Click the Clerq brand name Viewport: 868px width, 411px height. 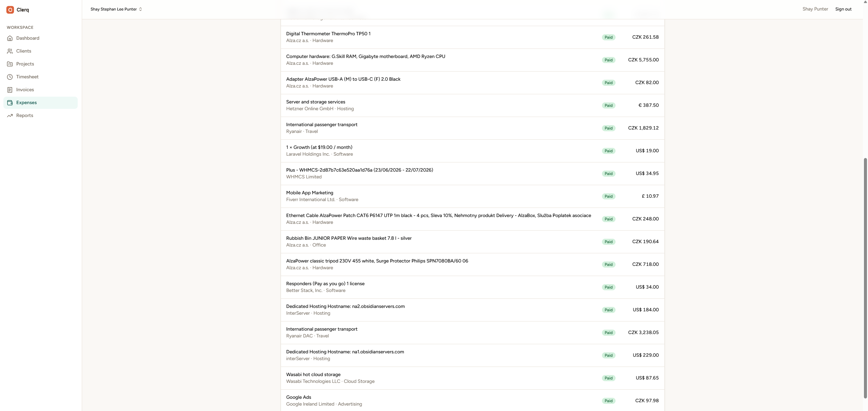point(23,10)
